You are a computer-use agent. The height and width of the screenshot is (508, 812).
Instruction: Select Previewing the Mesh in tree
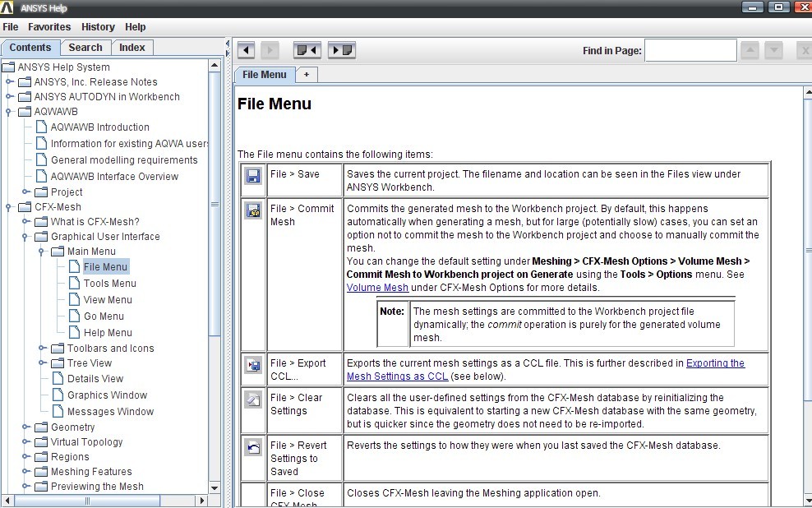(x=97, y=487)
